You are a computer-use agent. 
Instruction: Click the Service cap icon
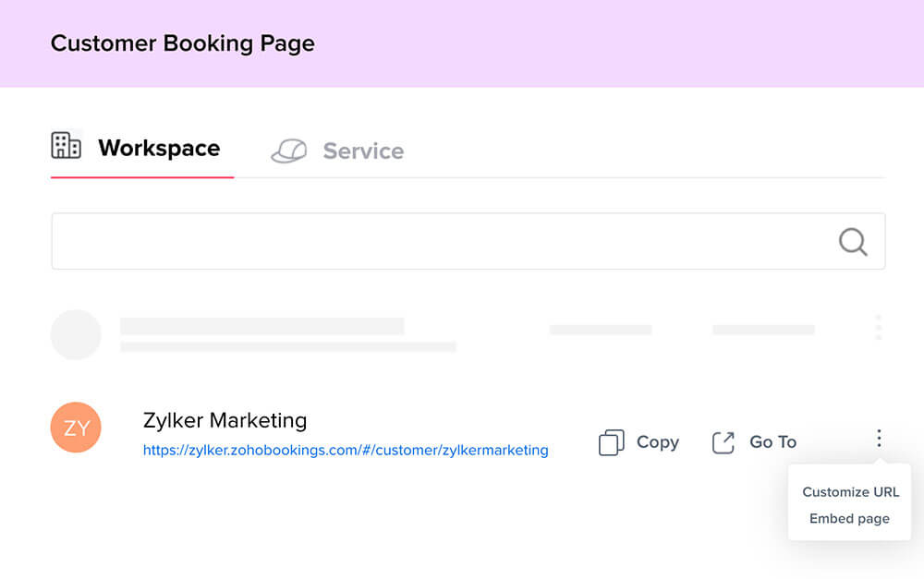(288, 151)
